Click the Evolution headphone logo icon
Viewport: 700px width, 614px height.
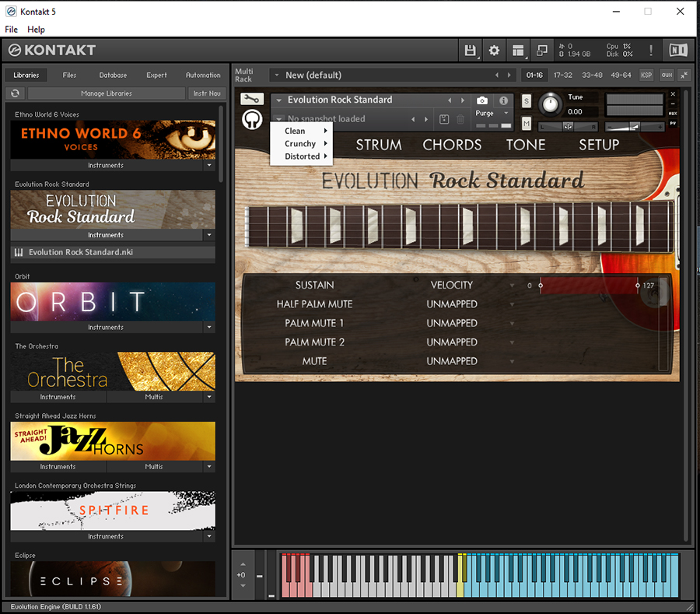[x=252, y=120]
